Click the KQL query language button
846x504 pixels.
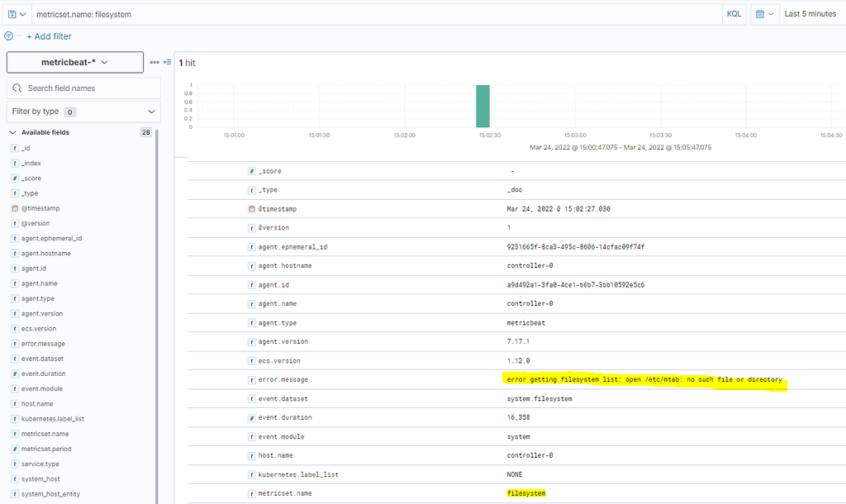[734, 14]
